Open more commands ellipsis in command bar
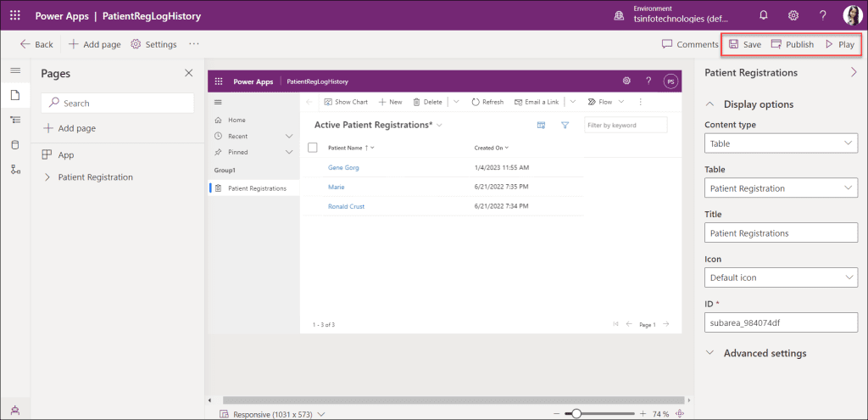The height and width of the screenshot is (420, 868). click(194, 44)
